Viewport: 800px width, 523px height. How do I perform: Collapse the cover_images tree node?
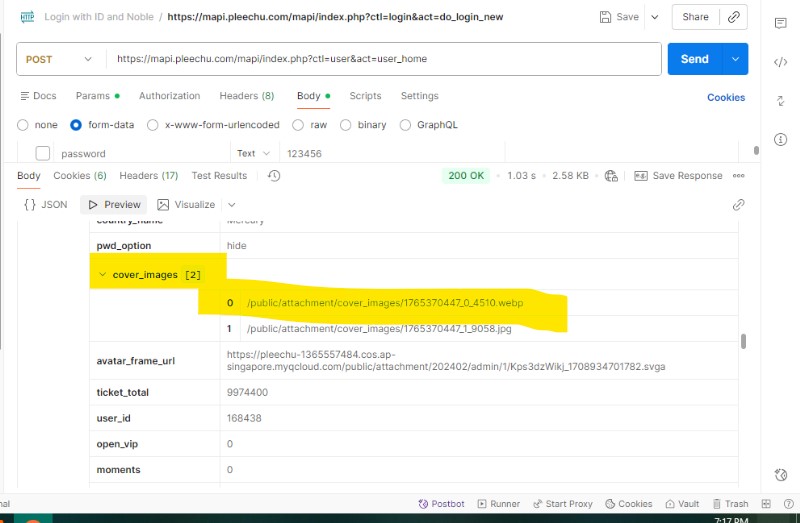click(102, 275)
